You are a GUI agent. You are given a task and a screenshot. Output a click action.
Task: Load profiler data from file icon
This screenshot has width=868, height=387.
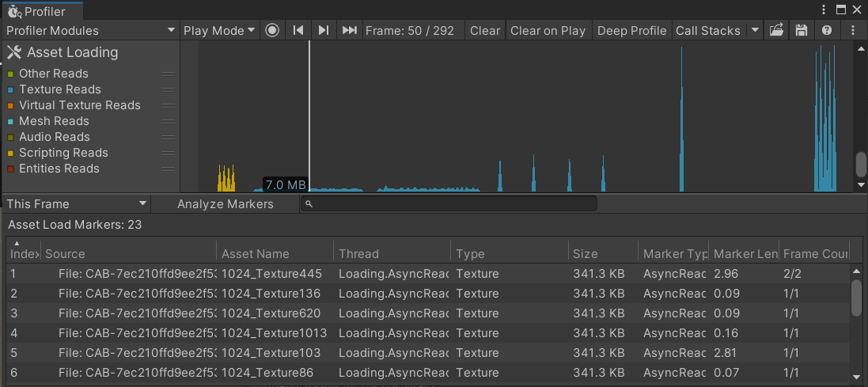click(776, 31)
